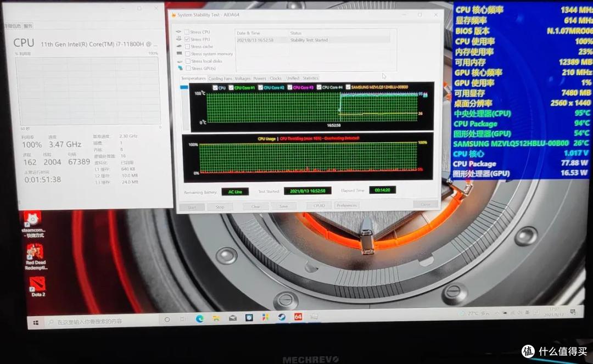The width and height of the screenshot is (593, 364).
Task: Click the Test Started value 2021/8/13 16:52:58
Action: [307, 191]
